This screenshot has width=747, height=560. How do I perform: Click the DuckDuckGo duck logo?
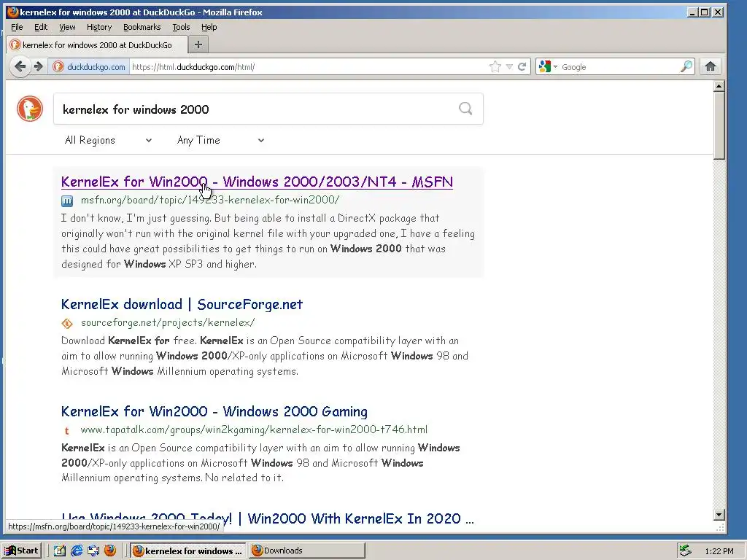coord(30,109)
